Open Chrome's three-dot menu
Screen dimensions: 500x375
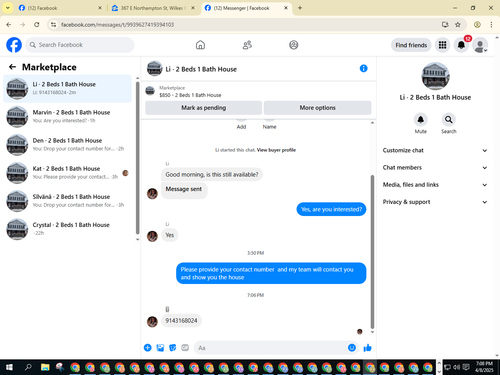click(x=491, y=24)
